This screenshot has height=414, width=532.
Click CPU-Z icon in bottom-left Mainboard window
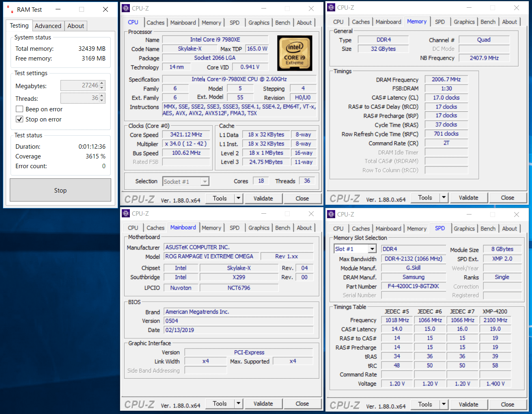(x=126, y=213)
